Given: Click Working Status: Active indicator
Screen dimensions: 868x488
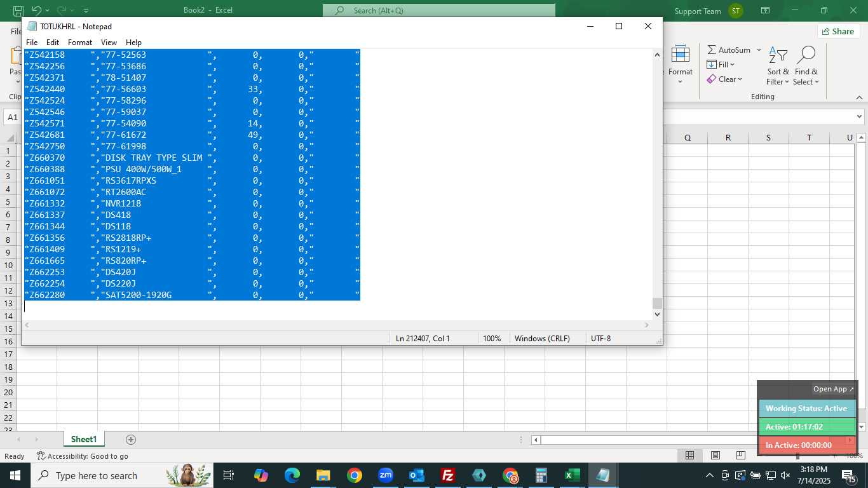Looking at the screenshot, I should click(x=807, y=409).
